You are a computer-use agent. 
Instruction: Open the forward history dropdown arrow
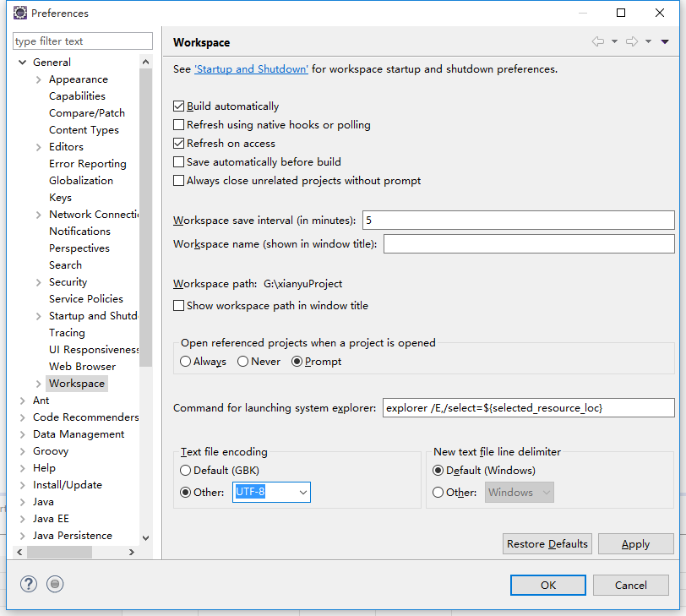[x=648, y=41]
